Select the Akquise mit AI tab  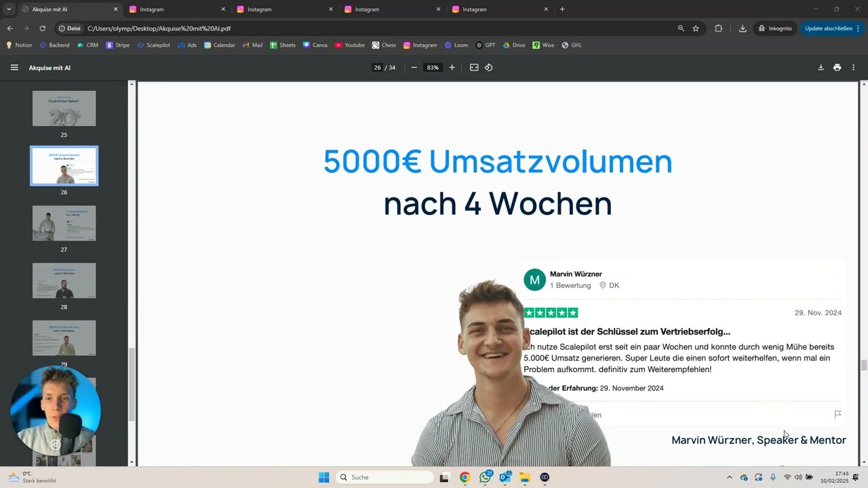(x=64, y=9)
